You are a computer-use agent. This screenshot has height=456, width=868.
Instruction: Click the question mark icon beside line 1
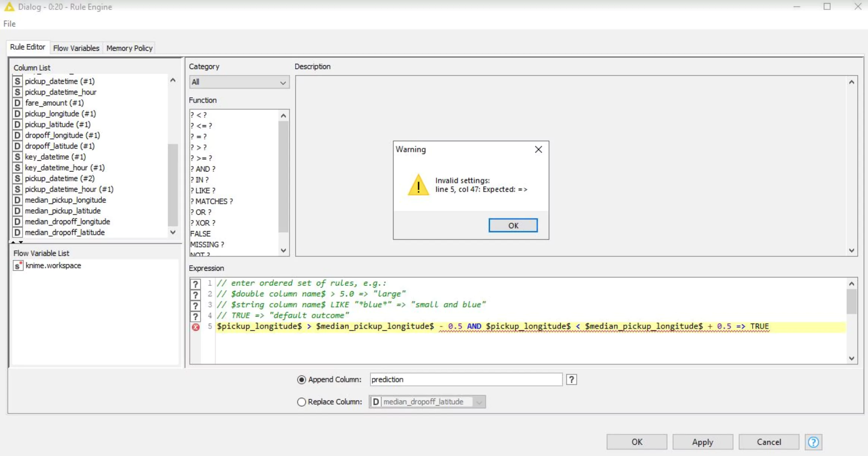[195, 284]
